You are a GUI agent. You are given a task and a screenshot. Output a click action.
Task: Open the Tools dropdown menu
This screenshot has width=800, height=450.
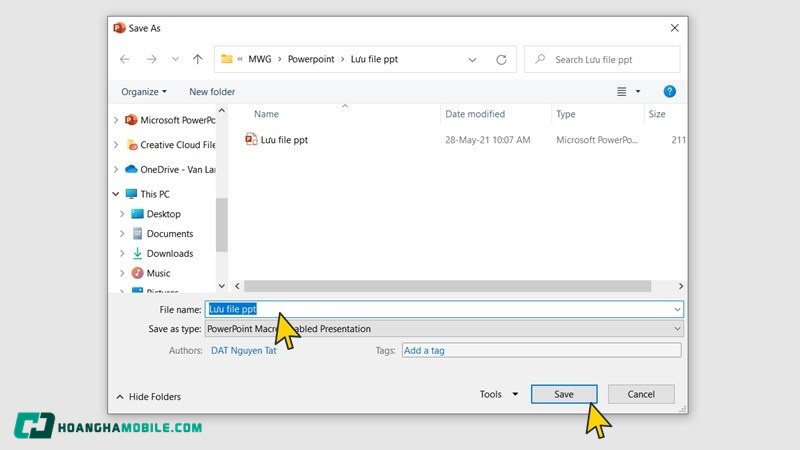tap(499, 394)
